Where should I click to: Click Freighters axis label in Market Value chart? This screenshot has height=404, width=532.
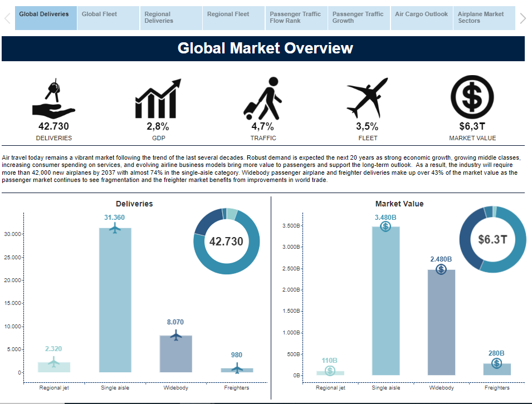tap(497, 387)
